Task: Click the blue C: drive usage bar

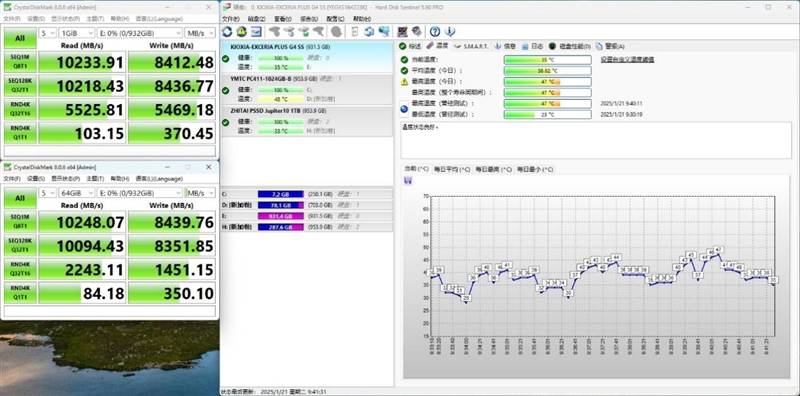Action: (281, 194)
